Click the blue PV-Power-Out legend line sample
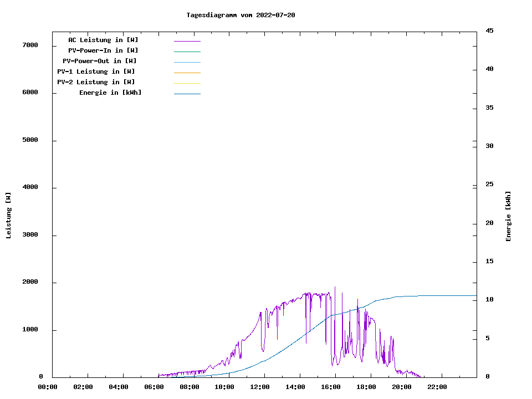The width and height of the screenshot is (532, 399). click(187, 62)
